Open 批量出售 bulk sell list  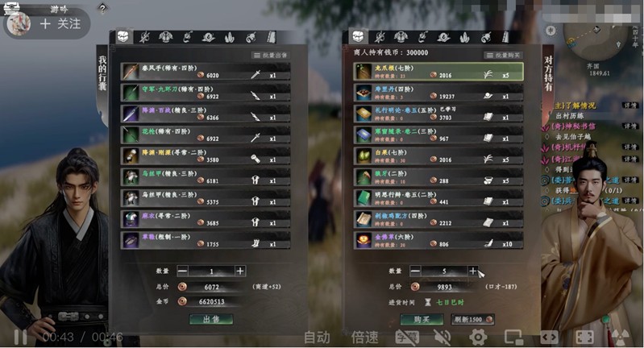(271, 56)
